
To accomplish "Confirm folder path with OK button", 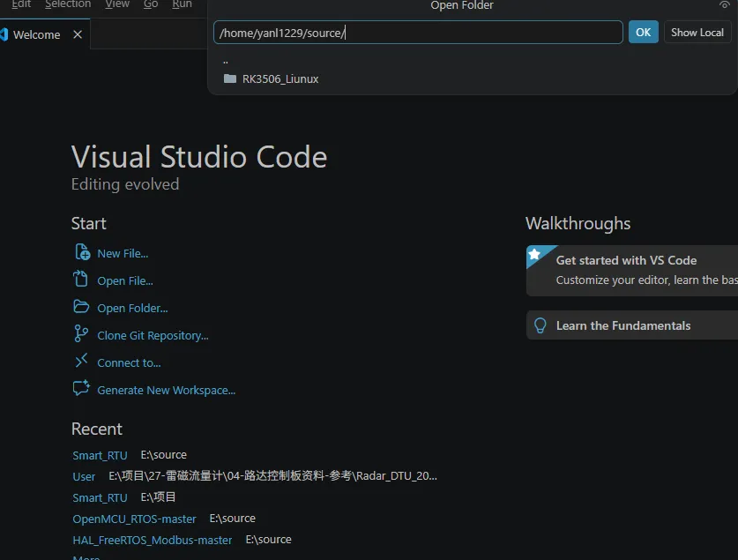I will tap(643, 33).
